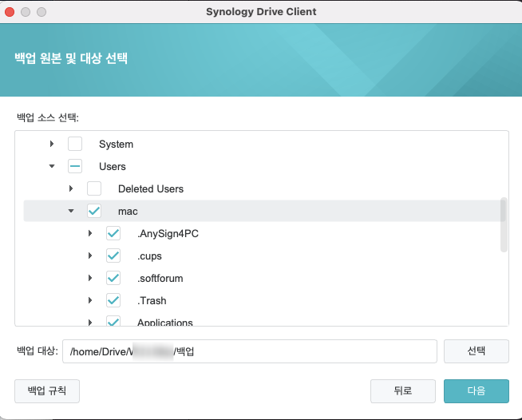Click the 백업 대상 path field
522x420 pixels.
click(250, 351)
